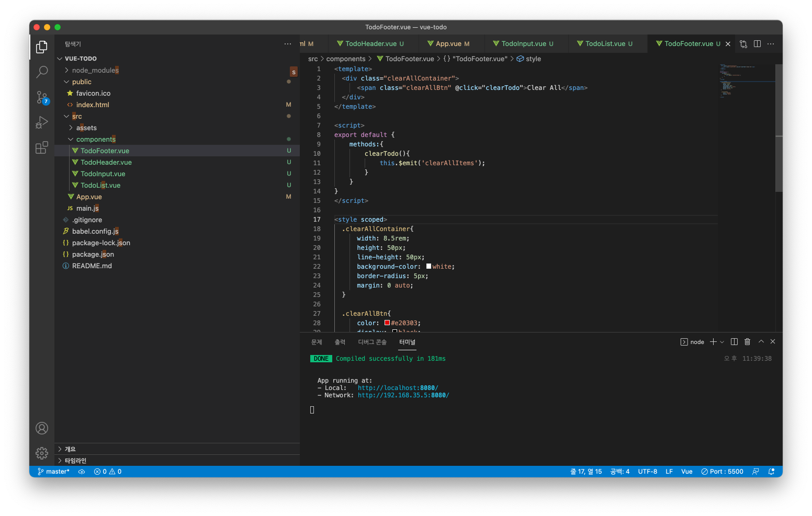Open the Extensions view
The image size is (812, 516).
point(42,147)
